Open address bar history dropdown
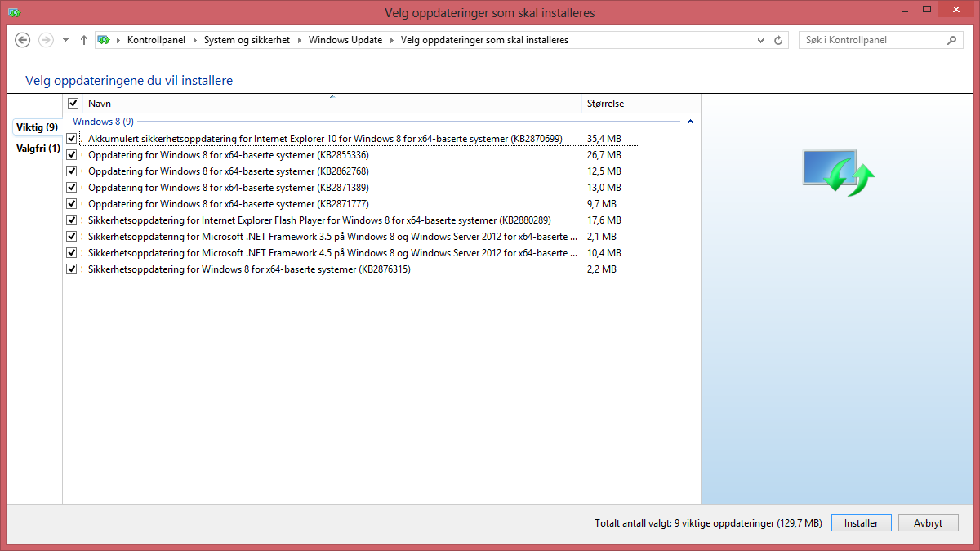This screenshot has width=980, height=551. [x=761, y=40]
